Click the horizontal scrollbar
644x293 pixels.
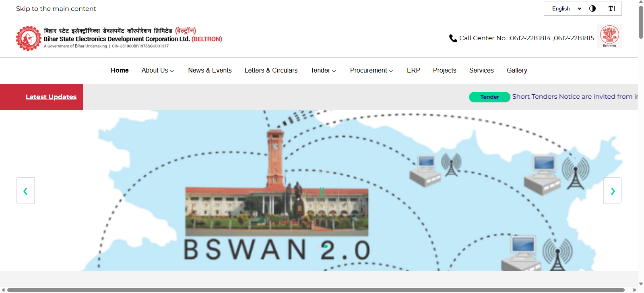[316, 290]
